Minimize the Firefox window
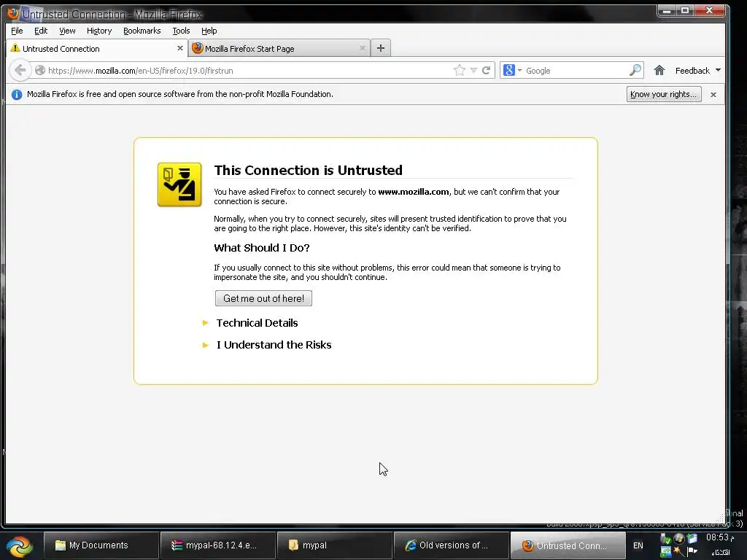 [x=667, y=10]
